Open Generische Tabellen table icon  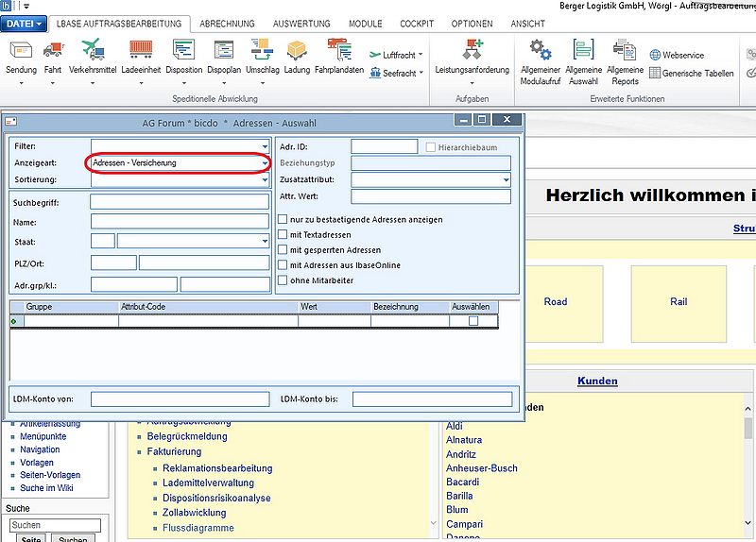(x=655, y=74)
